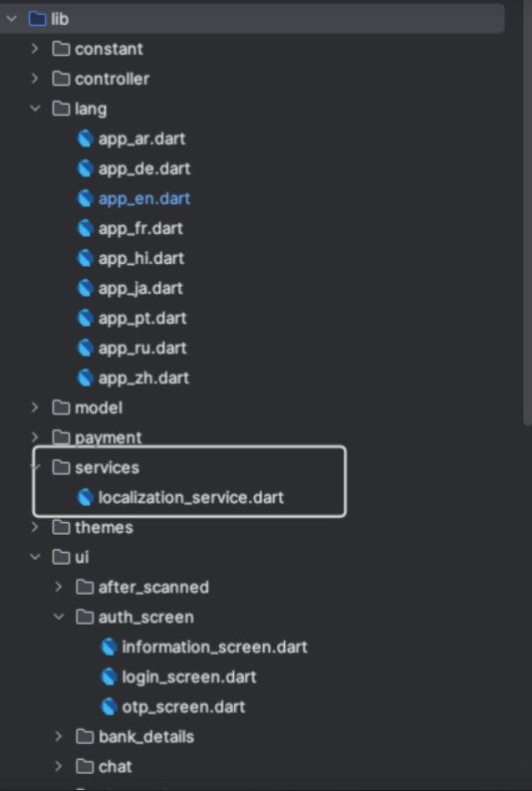532x791 pixels.
Task: Expand the after_scanned folder chevron
Action: coord(59,587)
